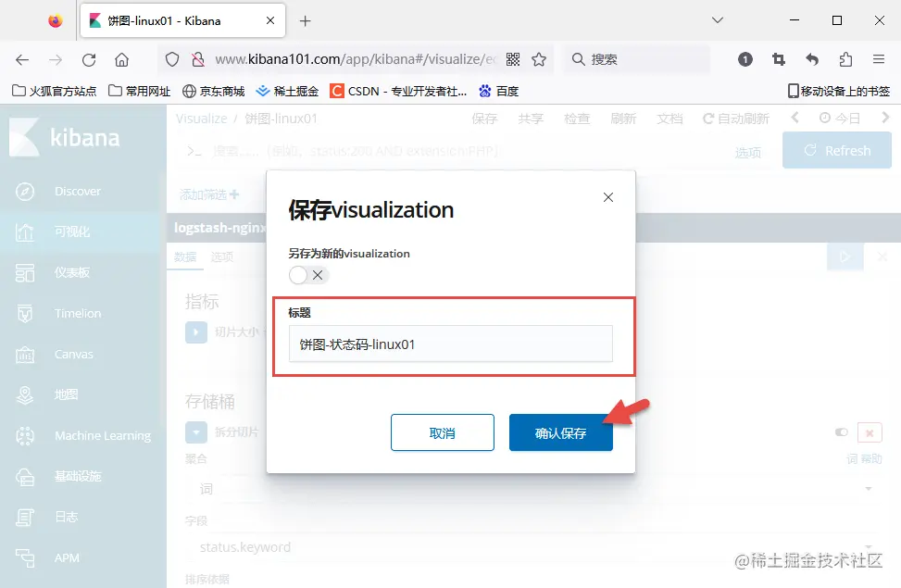Screen dimensions: 901x588
Task: Switch to 选项 options tab in editor
Action: pyautogui.click(x=222, y=256)
